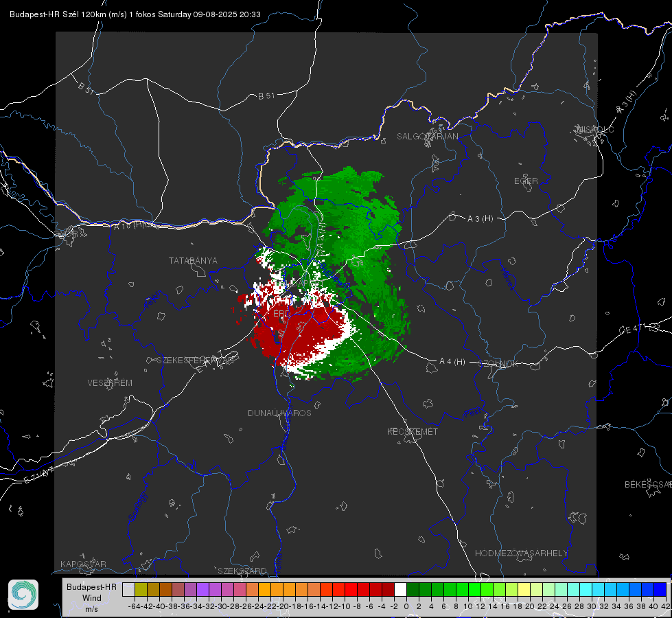The height and width of the screenshot is (618, 672).
Task: Click the SZÉKESFEHÉRVÁR city label
Action: (195, 360)
